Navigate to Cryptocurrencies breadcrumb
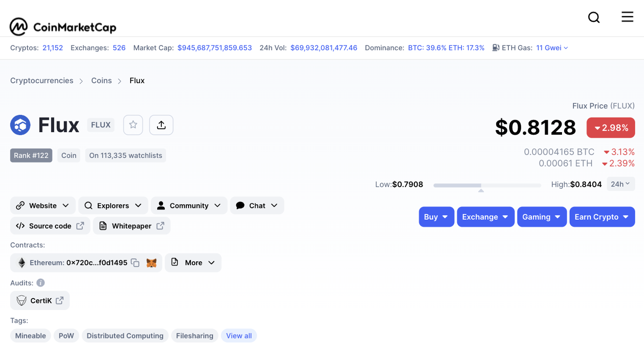 42,81
